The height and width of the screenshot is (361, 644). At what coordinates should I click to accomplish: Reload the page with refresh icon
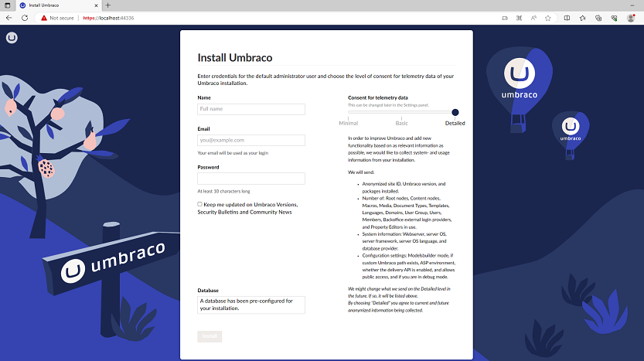point(25,18)
